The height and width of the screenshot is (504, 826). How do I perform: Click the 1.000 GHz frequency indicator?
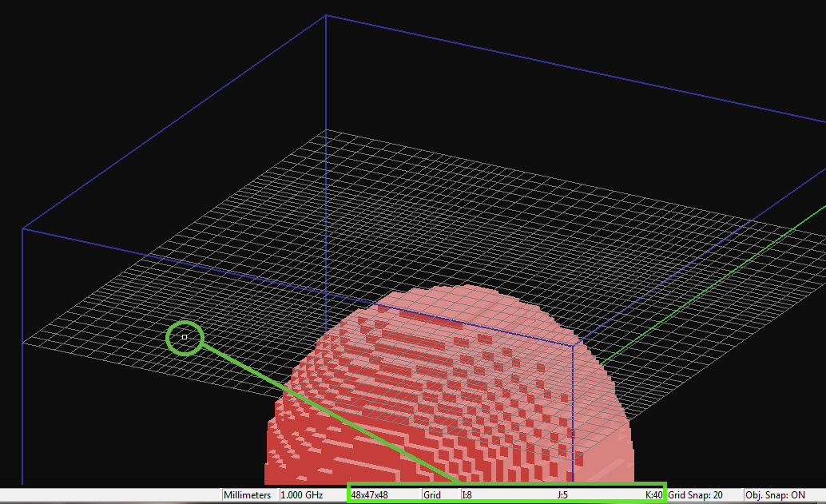pyautogui.click(x=304, y=494)
